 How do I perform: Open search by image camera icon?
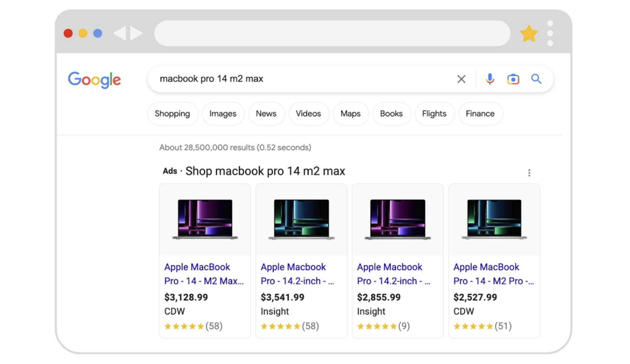[513, 79]
